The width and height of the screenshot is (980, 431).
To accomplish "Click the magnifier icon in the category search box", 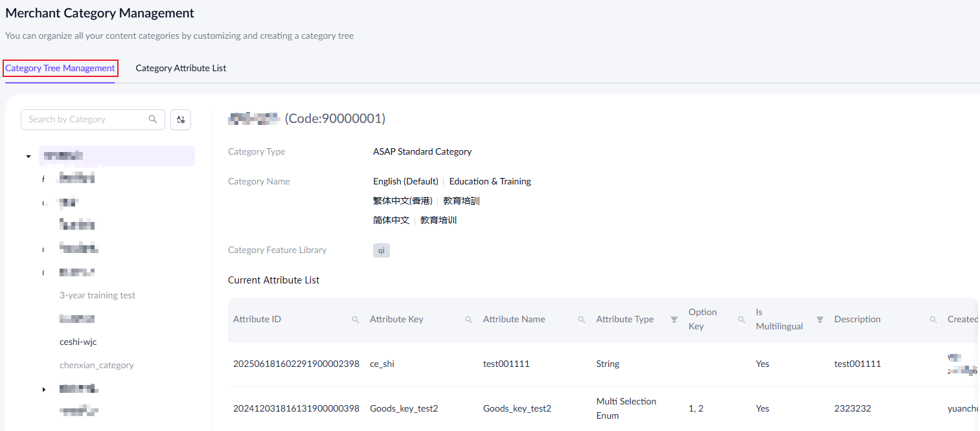I will tap(153, 119).
